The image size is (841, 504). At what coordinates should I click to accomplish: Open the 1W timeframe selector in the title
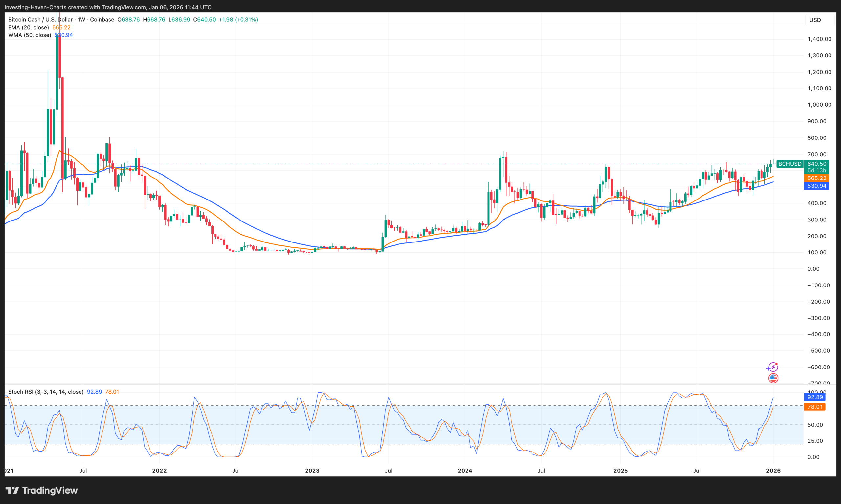[81, 19]
